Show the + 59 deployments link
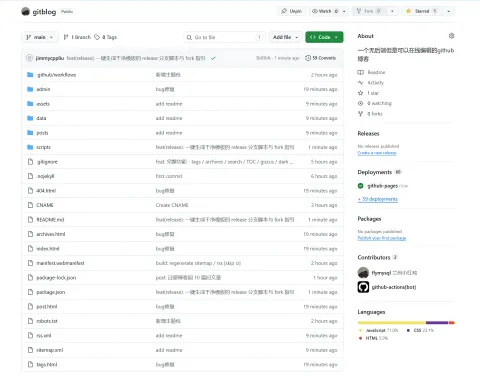Screen dimensions: 480x377 [x=378, y=199]
